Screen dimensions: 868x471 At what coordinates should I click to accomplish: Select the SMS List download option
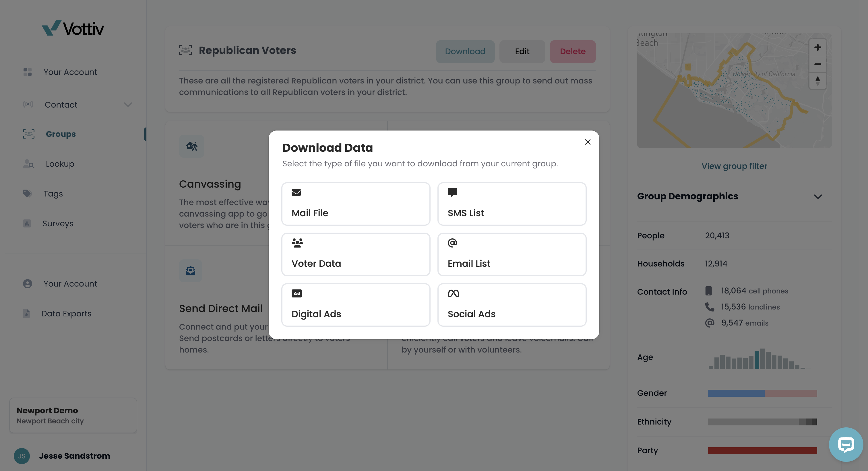(512, 204)
